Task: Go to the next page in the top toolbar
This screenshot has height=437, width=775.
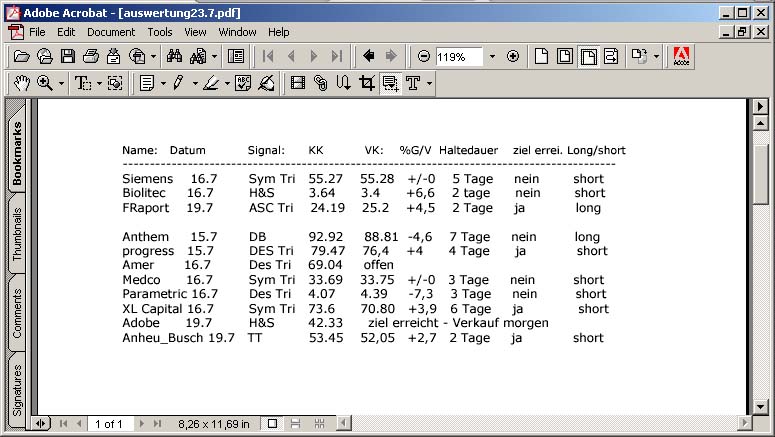Action: coord(314,56)
